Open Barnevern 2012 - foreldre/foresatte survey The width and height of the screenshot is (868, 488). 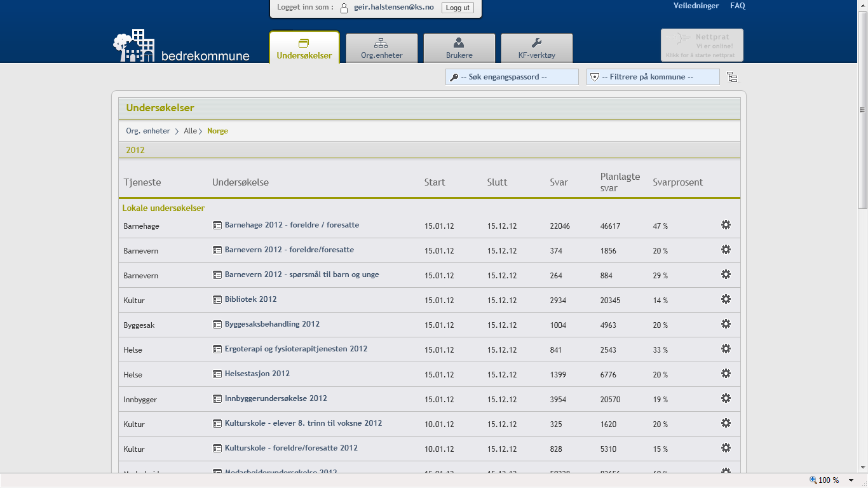pos(289,250)
